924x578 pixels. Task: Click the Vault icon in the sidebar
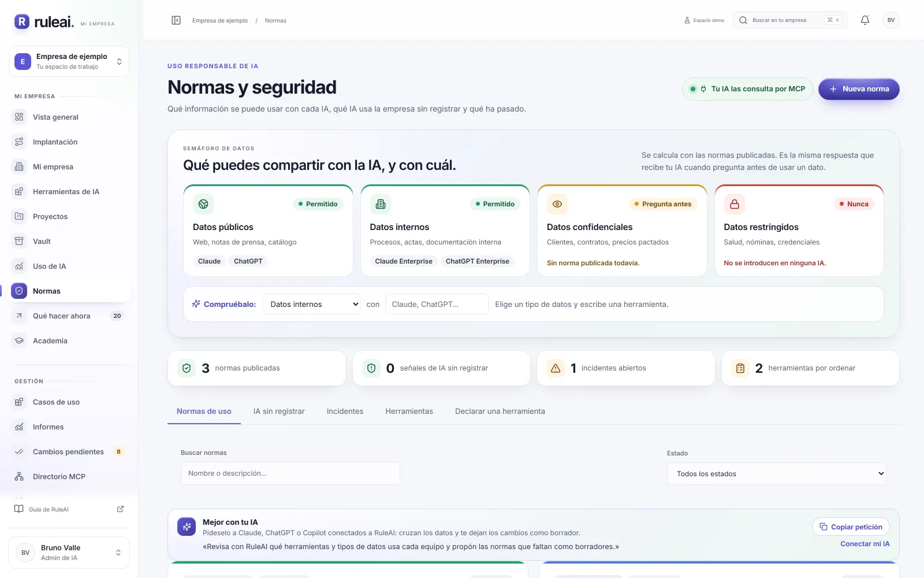19,241
